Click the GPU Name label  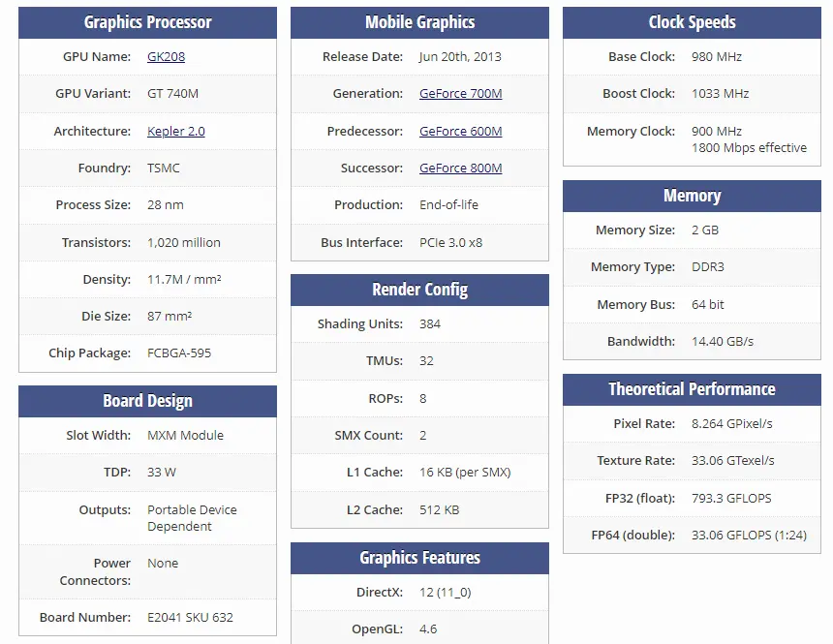97,57
